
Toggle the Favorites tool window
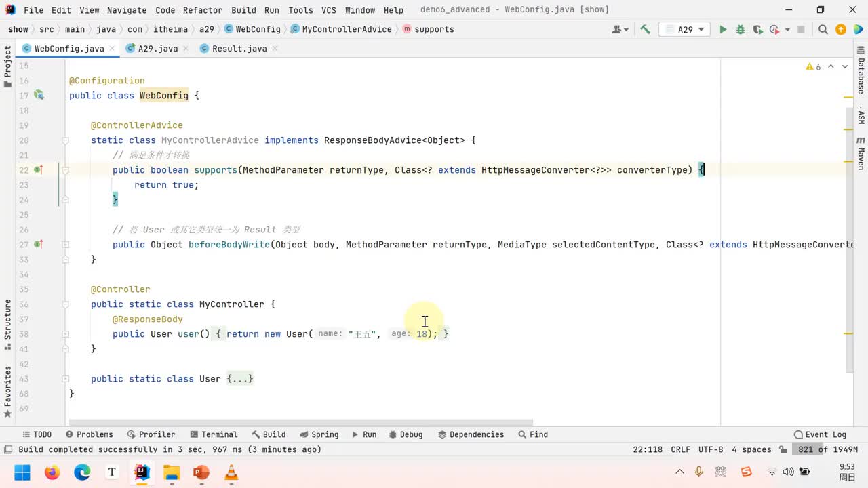[7, 392]
